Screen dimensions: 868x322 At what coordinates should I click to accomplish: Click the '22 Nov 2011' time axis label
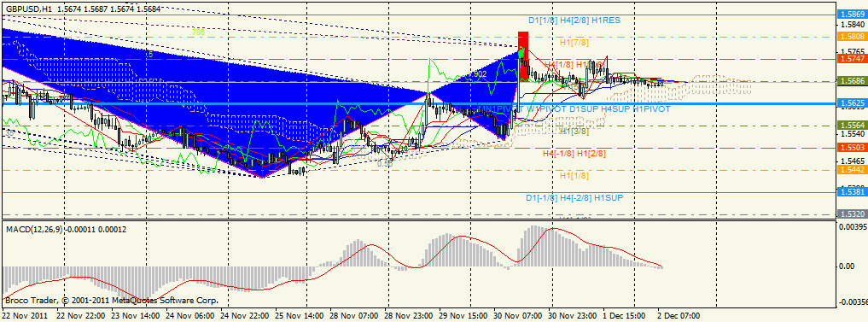click(25, 315)
